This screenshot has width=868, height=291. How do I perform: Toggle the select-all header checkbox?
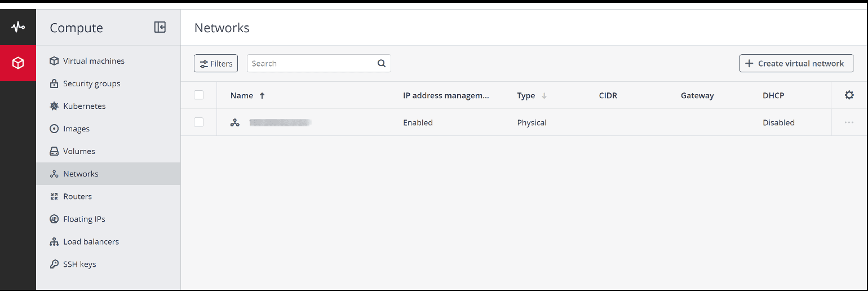pos(199,95)
